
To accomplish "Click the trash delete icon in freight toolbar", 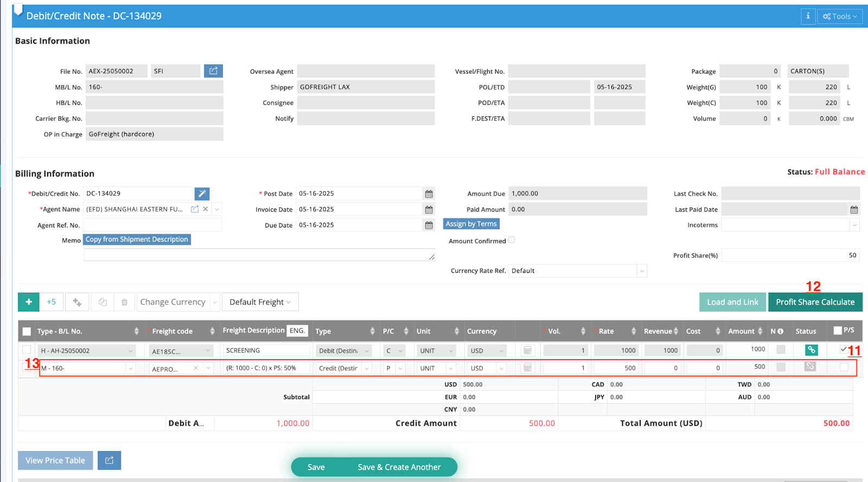I will click(124, 302).
